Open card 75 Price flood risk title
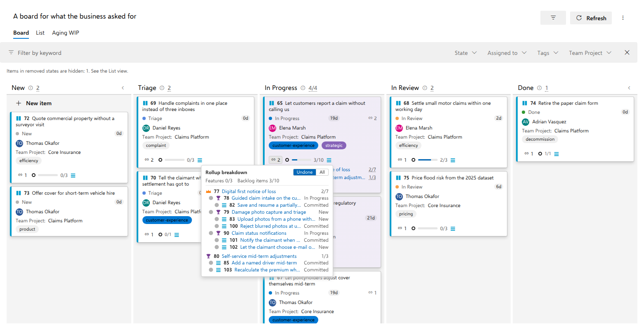This screenshot has height=330, width=644. 452,178
